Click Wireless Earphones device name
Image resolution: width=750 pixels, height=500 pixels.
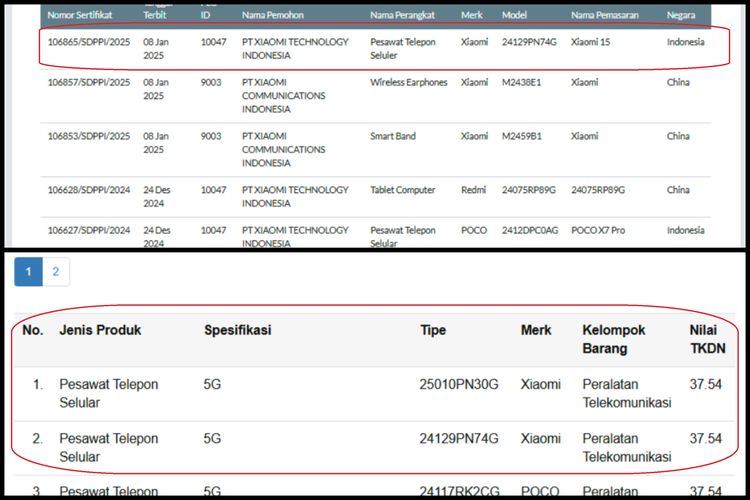pyautogui.click(x=408, y=82)
